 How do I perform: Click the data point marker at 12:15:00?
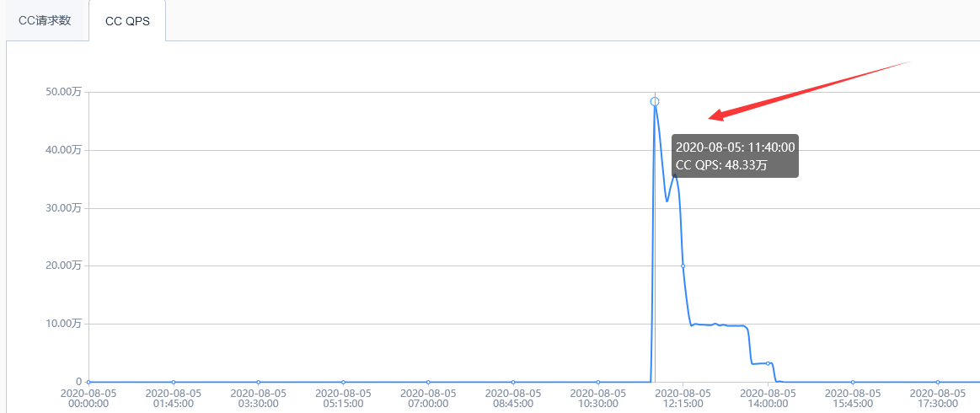tap(683, 266)
